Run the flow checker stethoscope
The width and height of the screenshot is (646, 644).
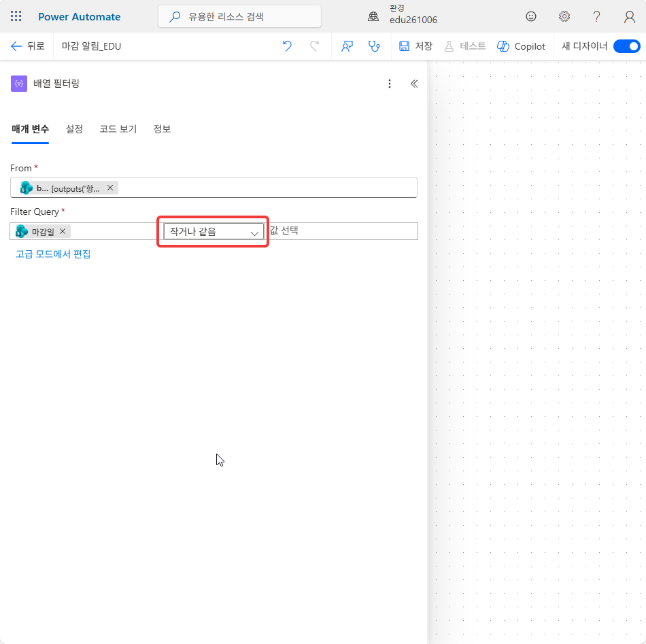[x=374, y=46]
